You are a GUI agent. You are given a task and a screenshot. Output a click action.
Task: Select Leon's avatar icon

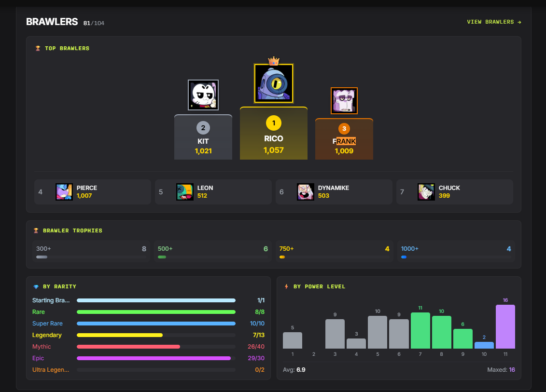(185, 192)
